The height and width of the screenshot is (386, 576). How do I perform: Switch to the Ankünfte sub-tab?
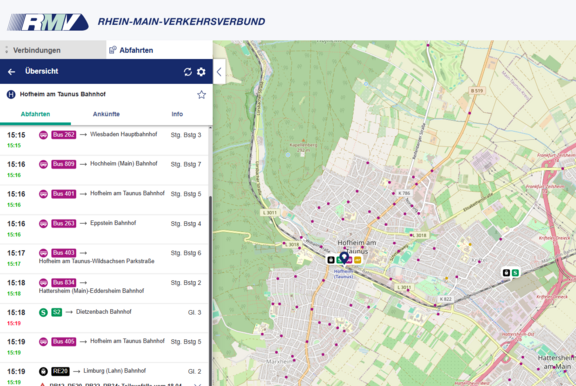(x=106, y=114)
